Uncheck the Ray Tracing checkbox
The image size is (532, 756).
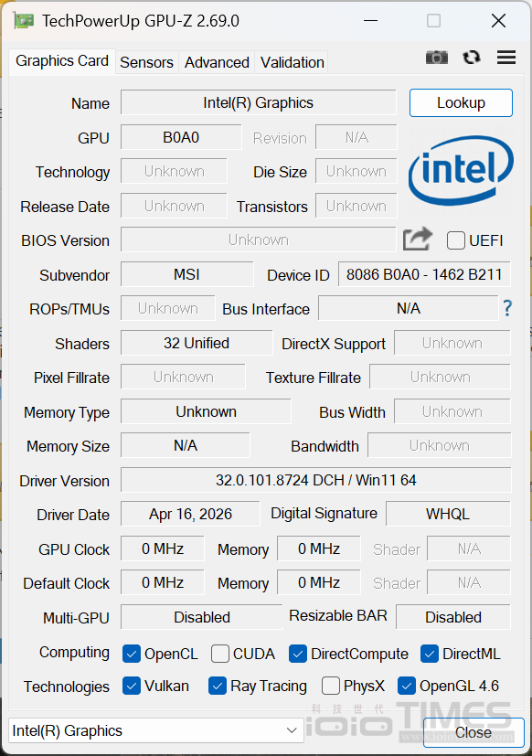[x=218, y=686]
